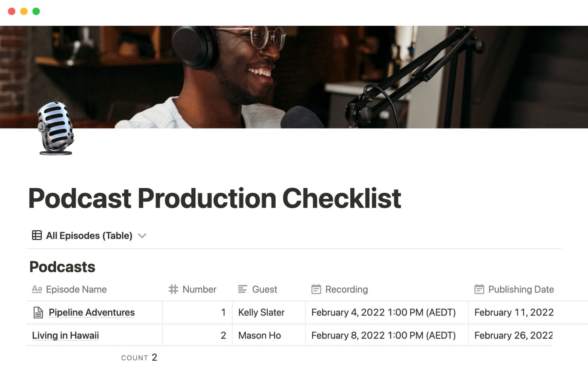The height and width of the screenshot is (368, 588).
Task: Click the hashtag icon on Number column
Action: coord(173,289)
